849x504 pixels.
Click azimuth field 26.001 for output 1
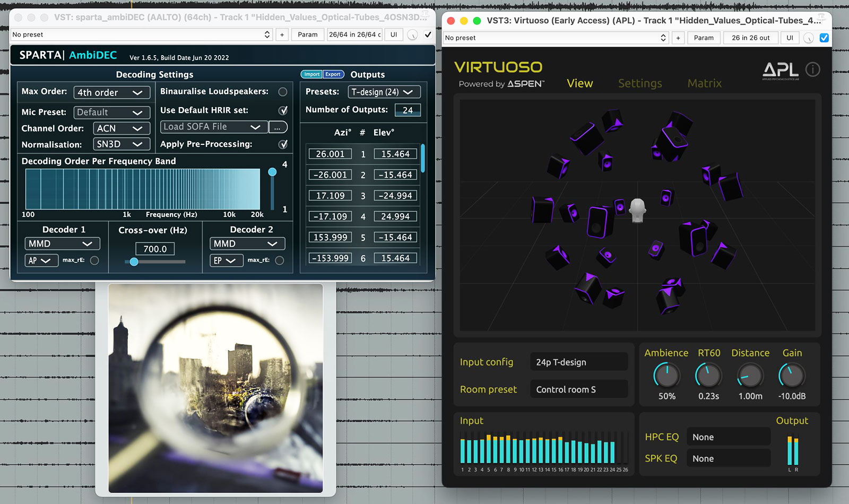tap(330, 154)
